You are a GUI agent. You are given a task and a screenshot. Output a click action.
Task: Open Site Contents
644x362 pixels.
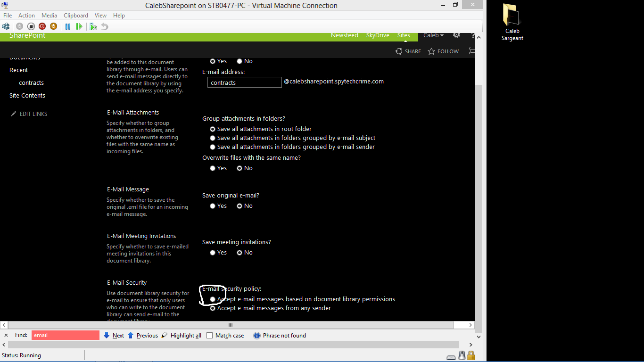[x=27, y=96]
